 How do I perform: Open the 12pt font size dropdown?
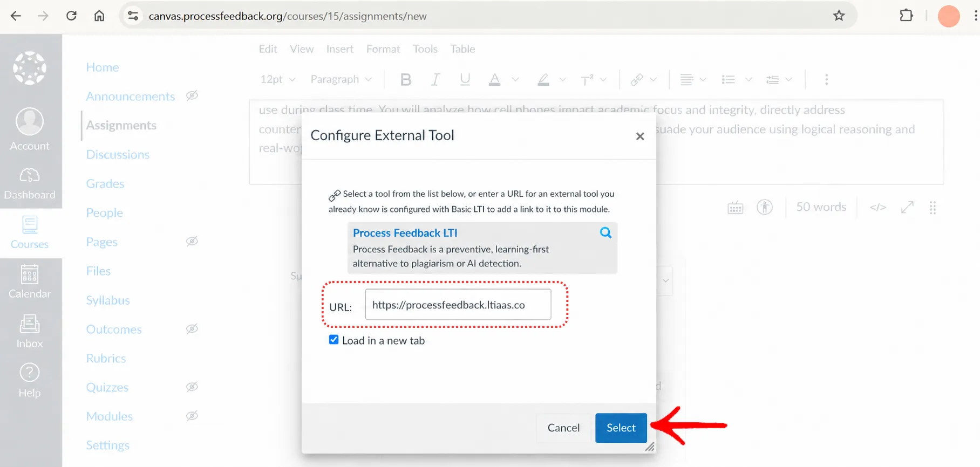(277, 80)
